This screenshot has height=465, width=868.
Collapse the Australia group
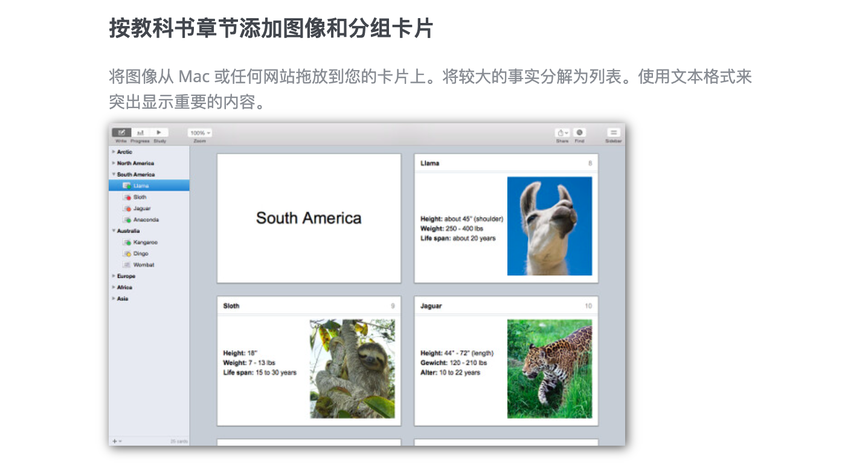pyautogui.click(x=114, y=231)
